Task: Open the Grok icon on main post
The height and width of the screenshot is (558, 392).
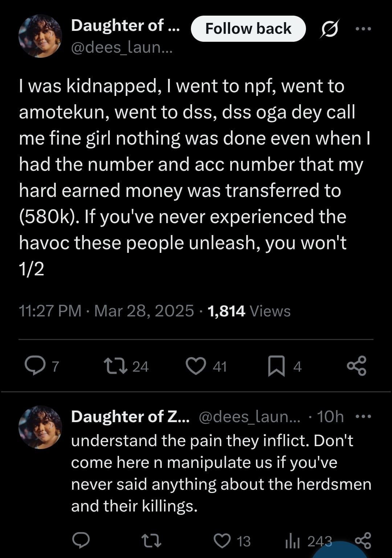Action: [330, 29]
